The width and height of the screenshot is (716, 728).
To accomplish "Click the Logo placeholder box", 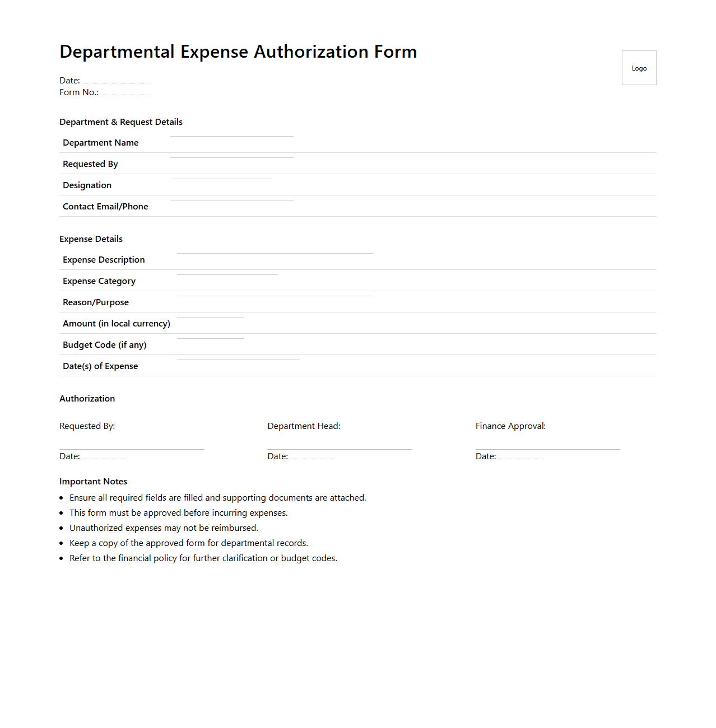I will (x=639, y=68).
